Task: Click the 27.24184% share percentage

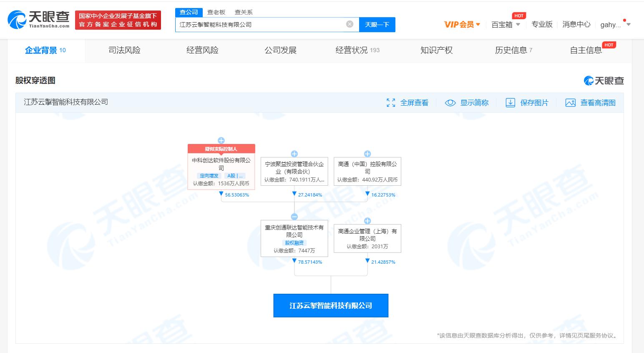Action: (x=310, y=195)
